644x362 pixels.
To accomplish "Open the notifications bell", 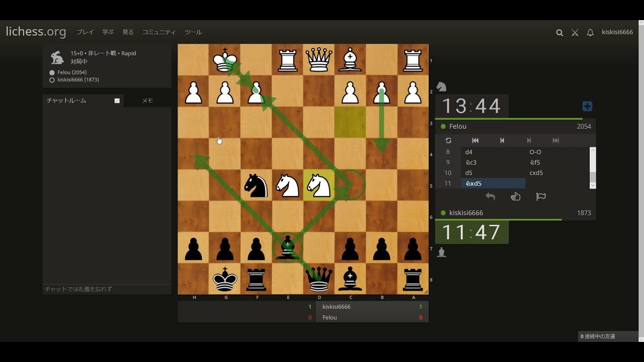I will [x=591, y=33].
